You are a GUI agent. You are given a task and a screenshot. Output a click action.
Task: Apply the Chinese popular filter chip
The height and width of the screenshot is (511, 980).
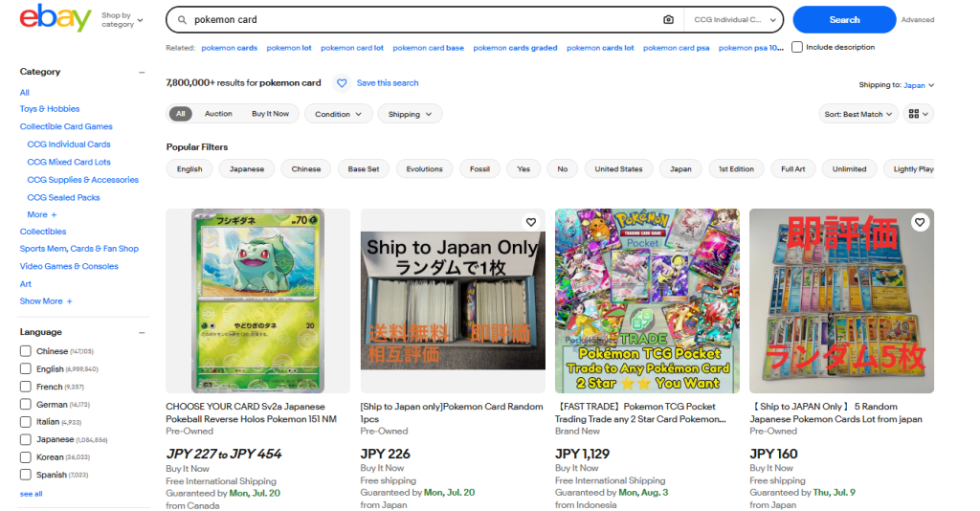[x=305, y=168]
